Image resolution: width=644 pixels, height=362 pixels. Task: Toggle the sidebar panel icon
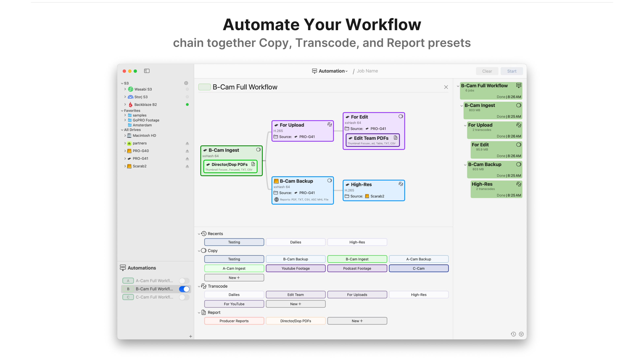coord(147,71)
